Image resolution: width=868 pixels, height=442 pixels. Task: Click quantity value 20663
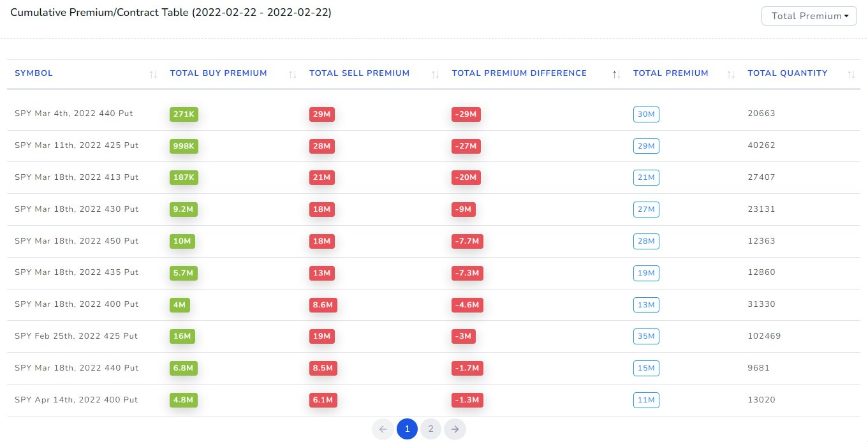click(761, 114)
